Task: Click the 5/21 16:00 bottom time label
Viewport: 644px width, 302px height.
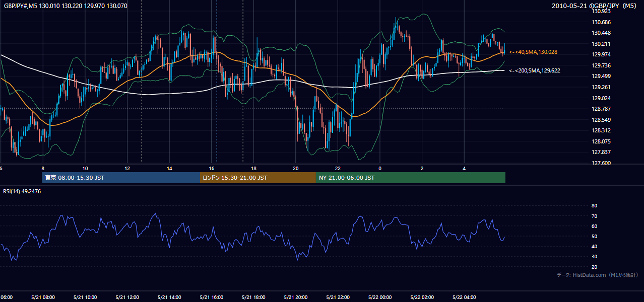Action: [212, 297]
